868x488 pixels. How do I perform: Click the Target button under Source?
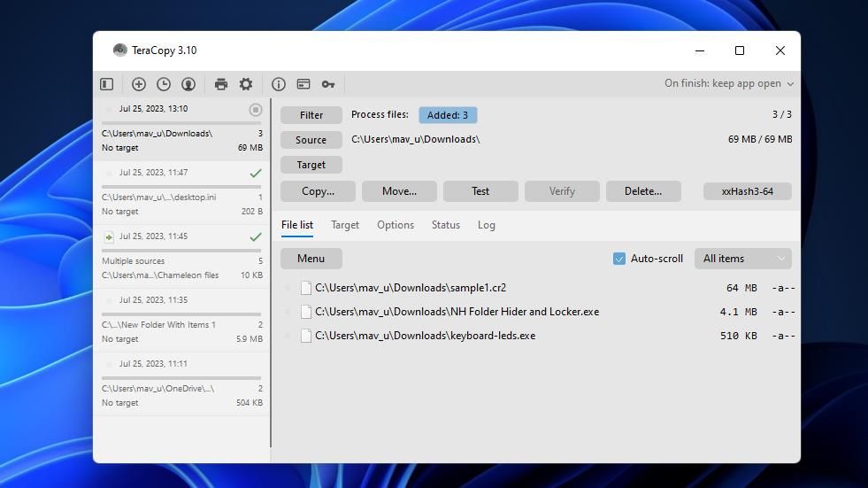tap(311, 165)
